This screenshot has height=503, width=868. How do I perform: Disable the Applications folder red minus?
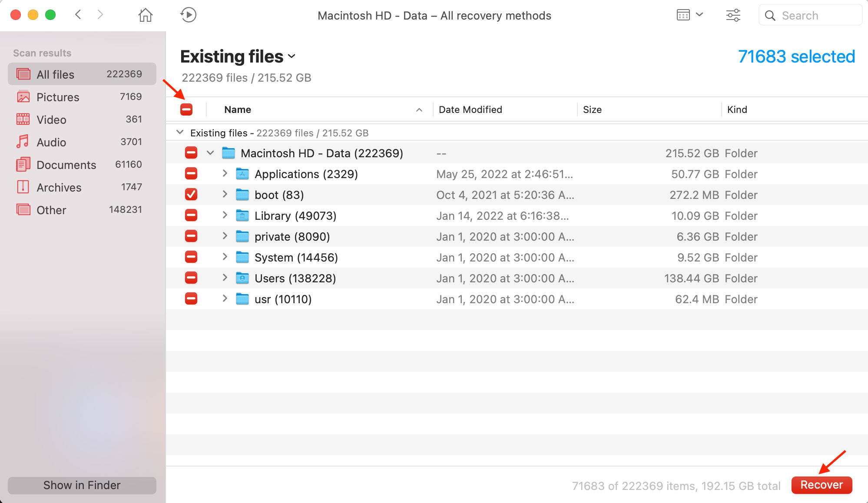[191, 173]
